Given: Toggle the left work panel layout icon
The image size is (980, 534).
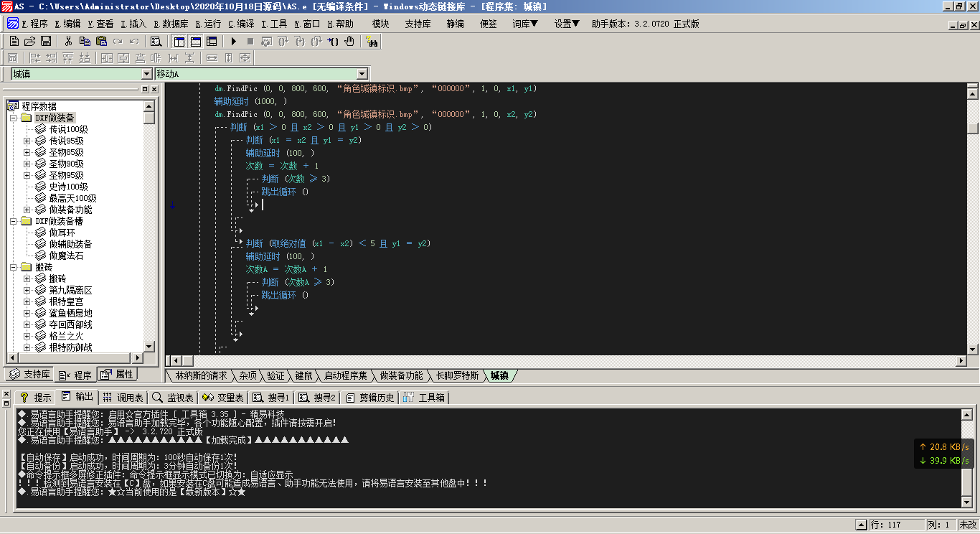Looking at the screenshot, I should (x=179, y=42).
